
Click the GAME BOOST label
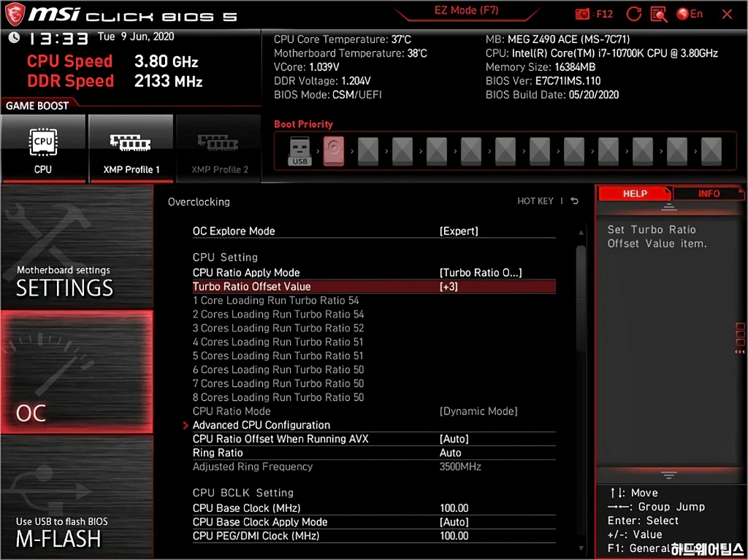click(x=37, y=106)
